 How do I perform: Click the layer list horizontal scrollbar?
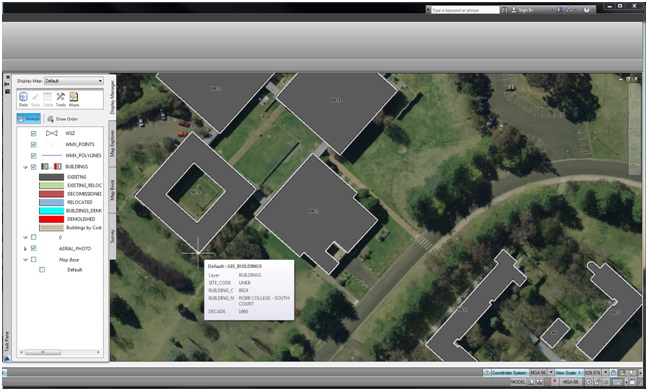pyautogui.click(x=60, y=352)
